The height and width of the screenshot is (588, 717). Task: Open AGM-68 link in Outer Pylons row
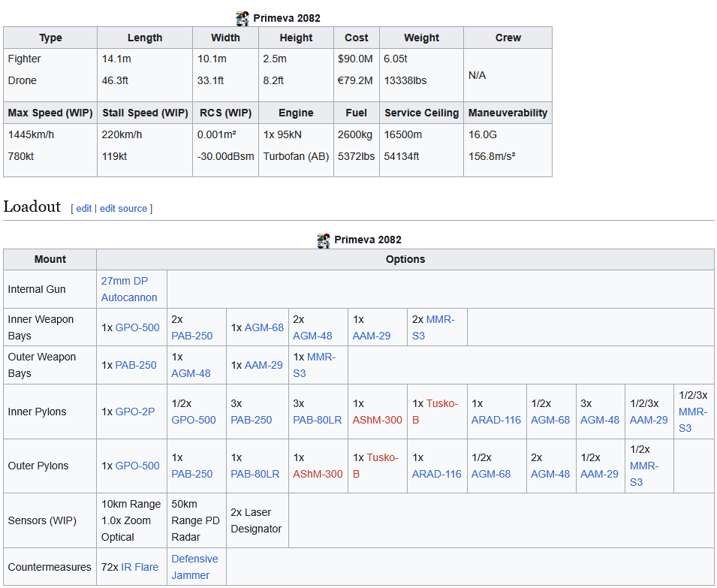[x=491, y=474]
